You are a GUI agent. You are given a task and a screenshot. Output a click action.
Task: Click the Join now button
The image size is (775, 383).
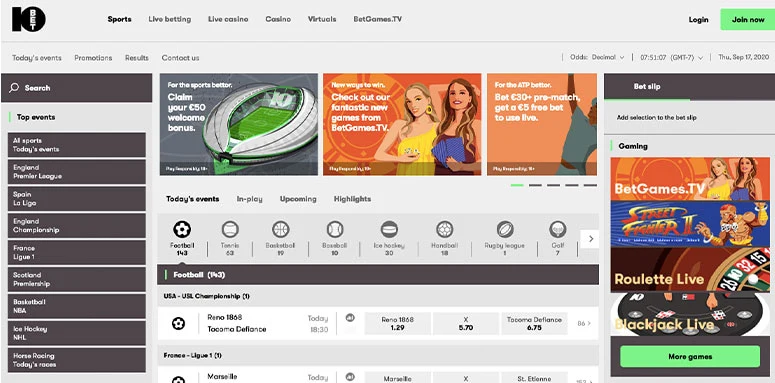click(x=748, y=20)
